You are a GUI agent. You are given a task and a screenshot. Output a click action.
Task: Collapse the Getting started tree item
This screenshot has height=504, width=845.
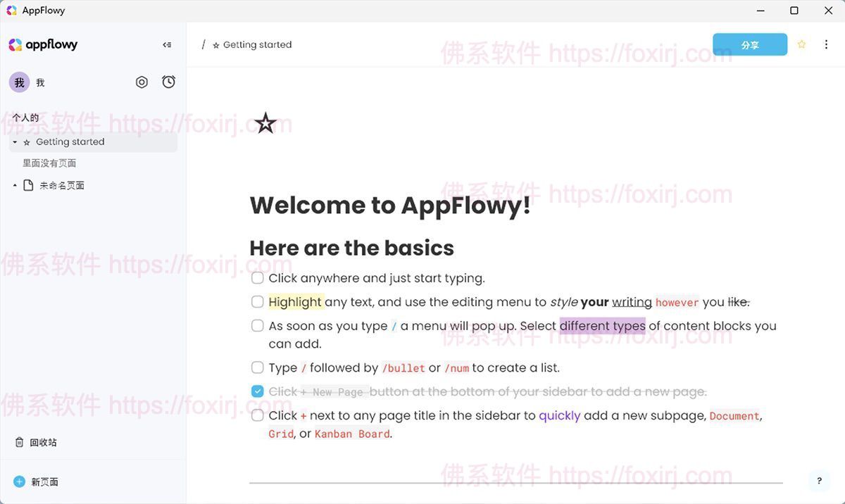pos(15,141)
